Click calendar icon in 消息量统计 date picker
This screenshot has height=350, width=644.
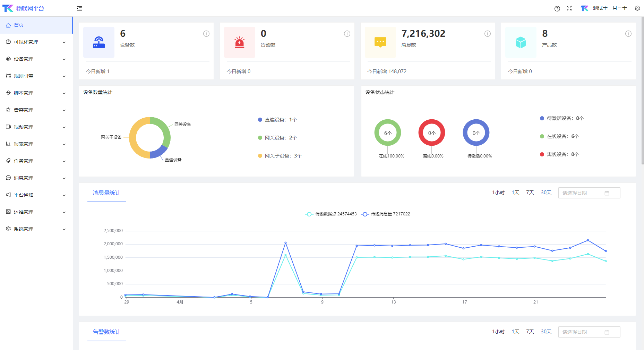point(607,193)
